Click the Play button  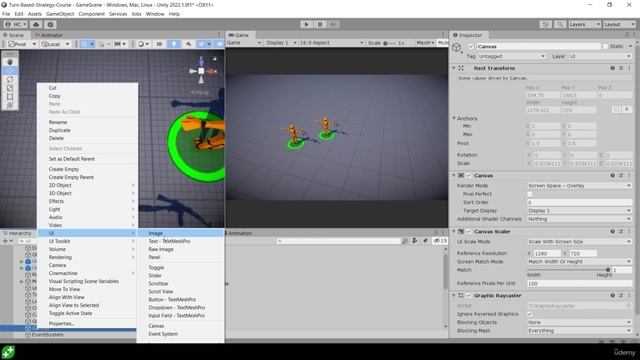307,24
